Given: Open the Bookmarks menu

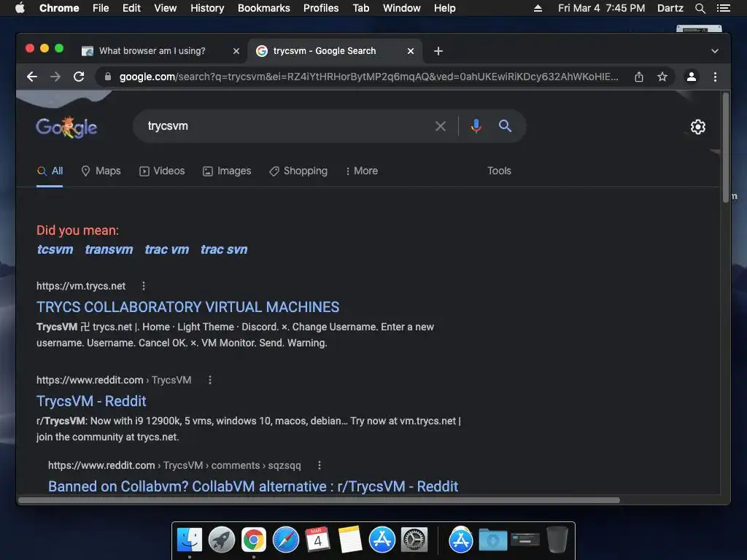Looking at the screenshot, I should [264, 8].
